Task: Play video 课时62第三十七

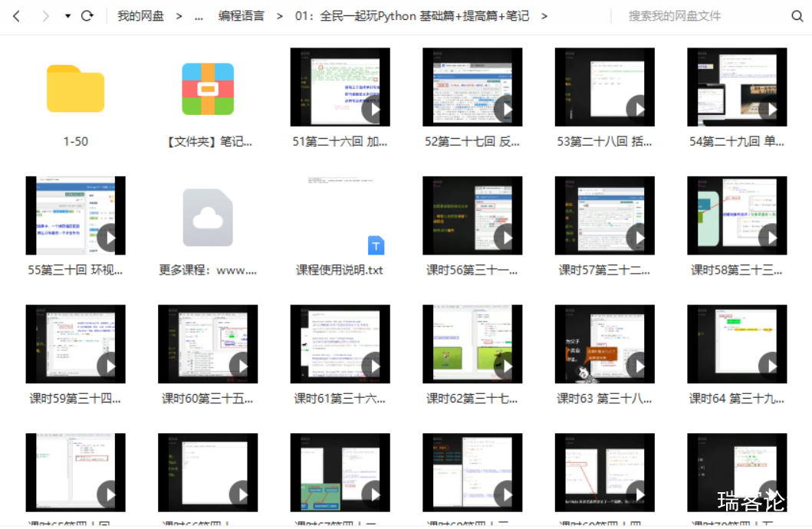Action: click(472, 344)
